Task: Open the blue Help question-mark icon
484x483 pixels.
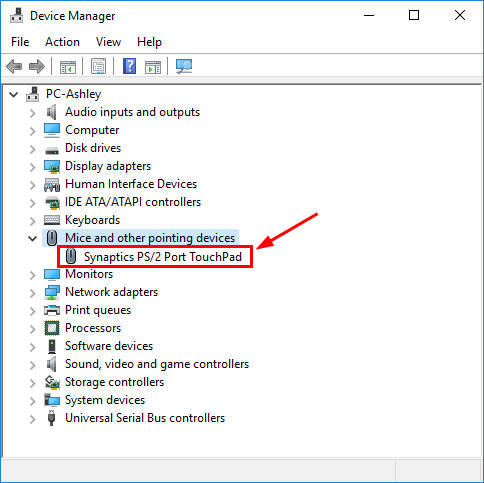Action: pos(129,66)
